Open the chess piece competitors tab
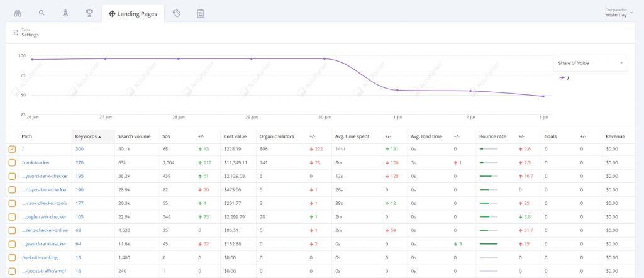This screenshot has width=644, height=278. [x=65, y=13]
